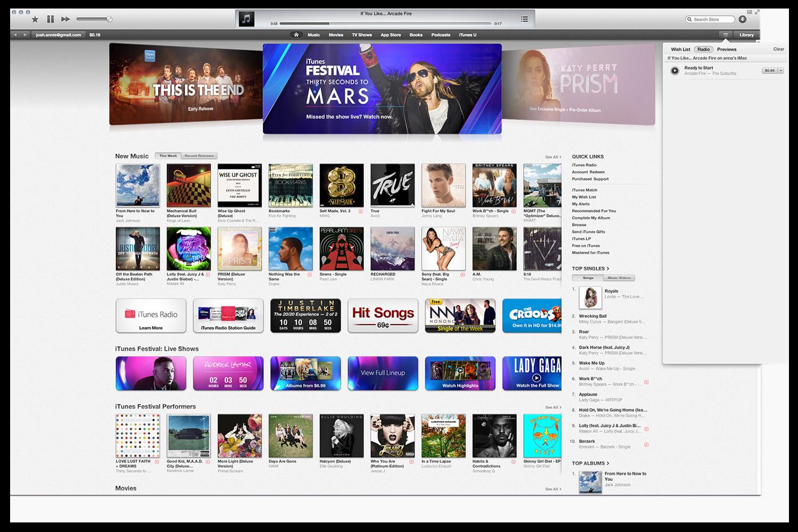Open the Up Next list icon

click(525, 19)
